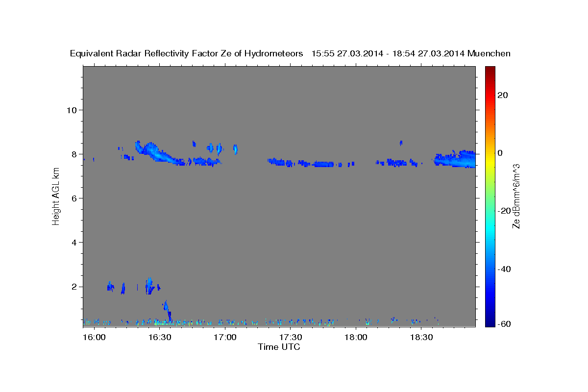Click the time tick '18:00'
This screenshot has width=588, height=392.
point(356,337)
